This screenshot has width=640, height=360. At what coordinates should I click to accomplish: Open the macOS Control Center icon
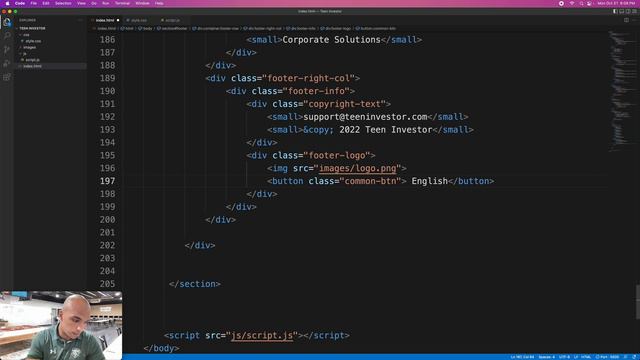click(x=589, y=3)
